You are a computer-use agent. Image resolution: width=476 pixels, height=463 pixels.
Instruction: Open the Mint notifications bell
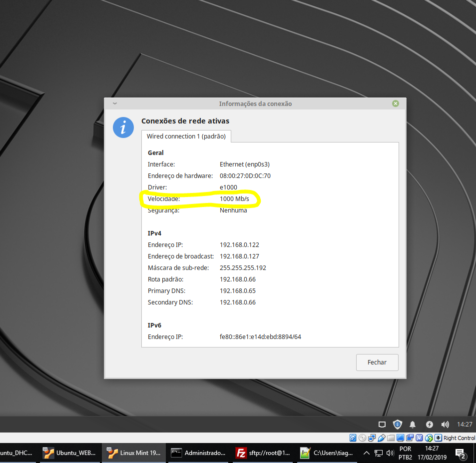(x=413, y=424)
